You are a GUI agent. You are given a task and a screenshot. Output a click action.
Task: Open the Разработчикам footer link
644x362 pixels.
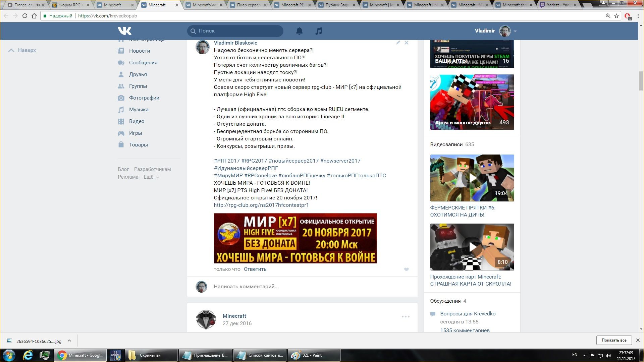(x=152, y=169)
